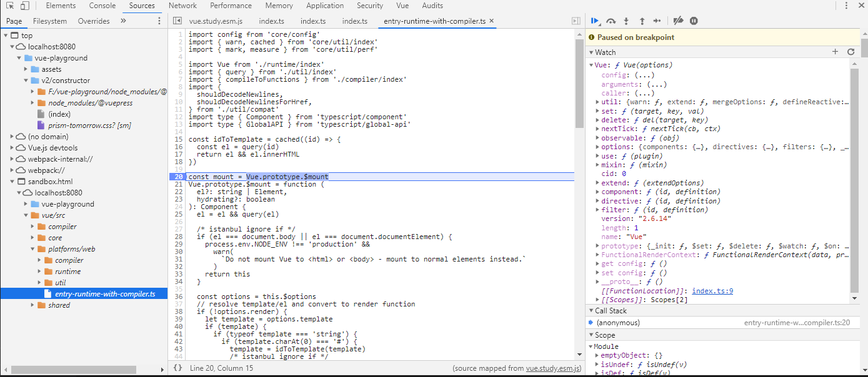The width and height of the screenshot is (868, 377).
Task: Refresh the watch expressions
Action: (x=851, y=52)
